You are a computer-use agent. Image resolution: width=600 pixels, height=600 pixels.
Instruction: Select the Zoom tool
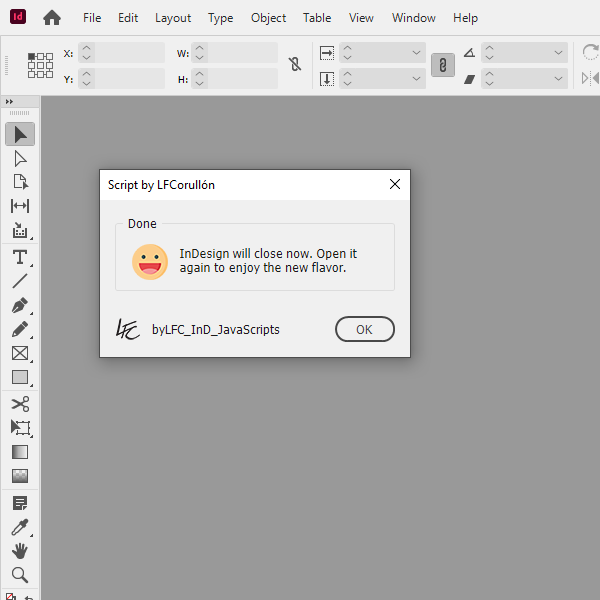(x=20, y=575)
